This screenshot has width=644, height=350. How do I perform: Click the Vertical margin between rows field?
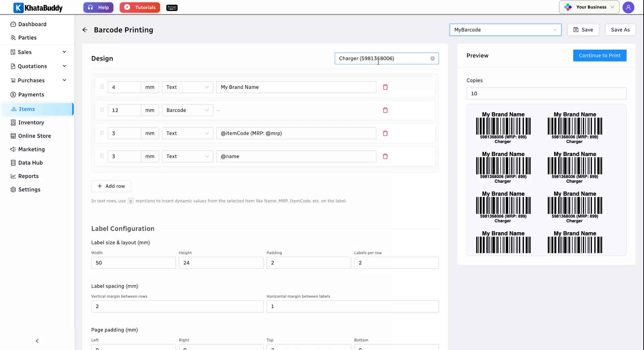pyautogui.click(x=177, y=306)
